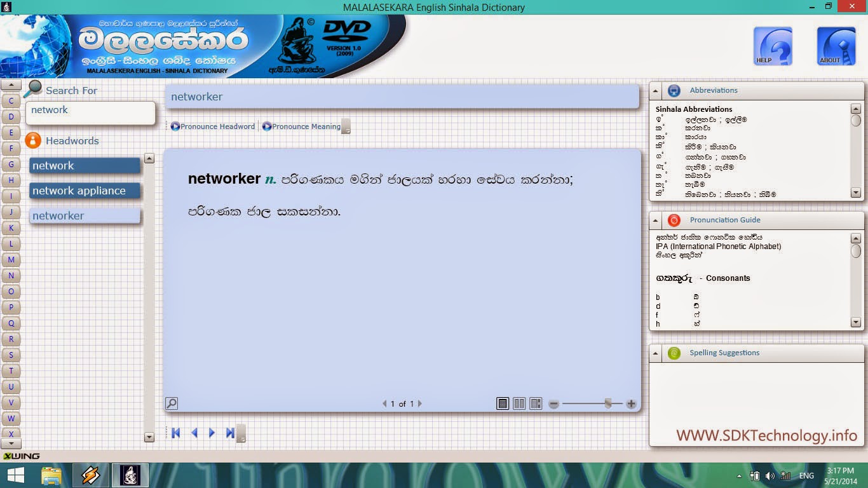Viewport: 868px width, 488px height.
Task: Collapse the Spelling Suggestions panel
Action: [656, 353]
